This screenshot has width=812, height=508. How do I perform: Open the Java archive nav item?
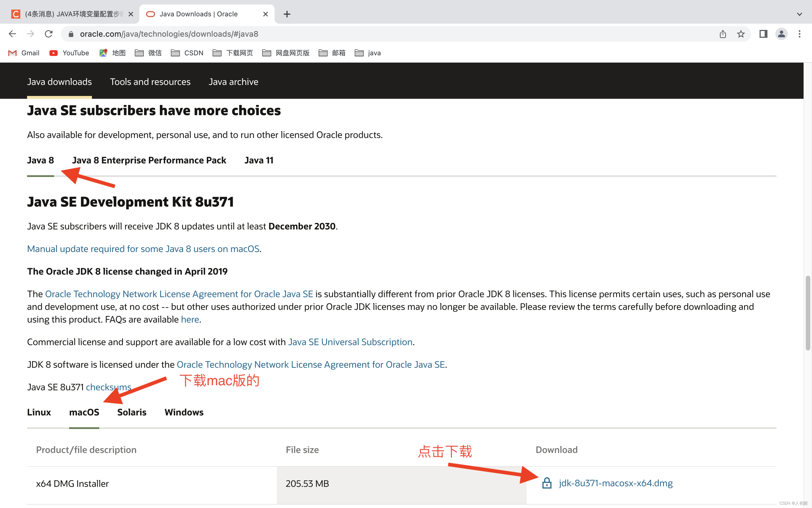point(233,82)
